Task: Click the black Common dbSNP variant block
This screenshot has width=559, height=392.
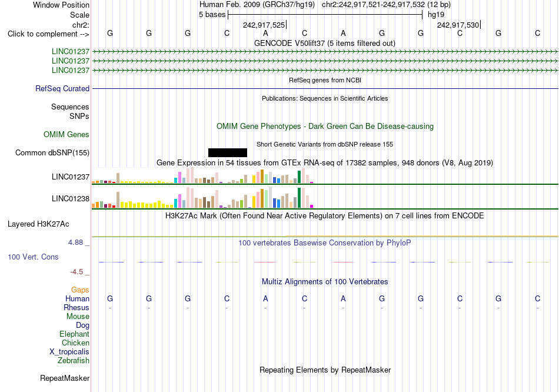Action: tap(228, 152)
